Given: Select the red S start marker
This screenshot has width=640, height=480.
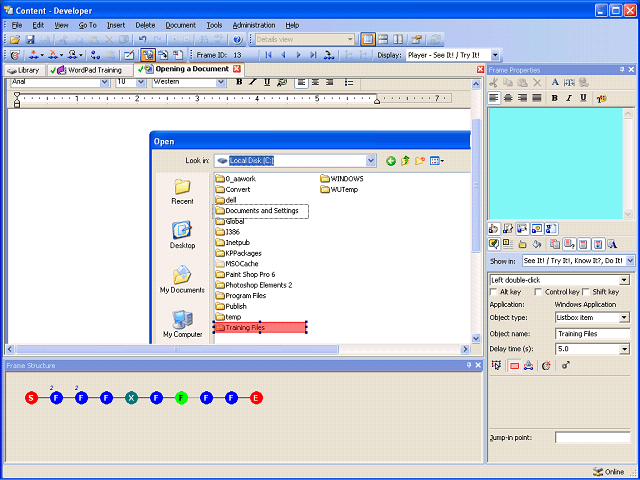Looking at the screenshot, I should click(31, 398).
